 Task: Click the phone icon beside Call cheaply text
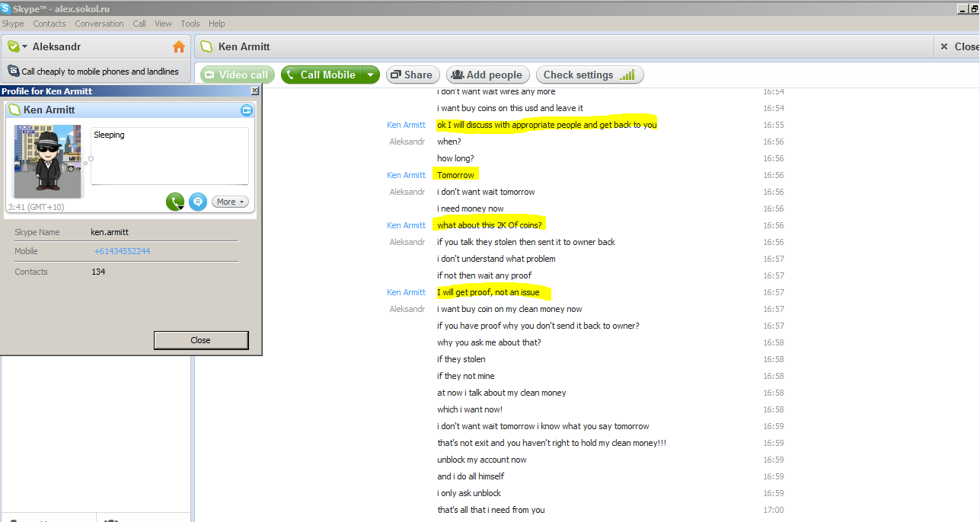tap(14, 71)
